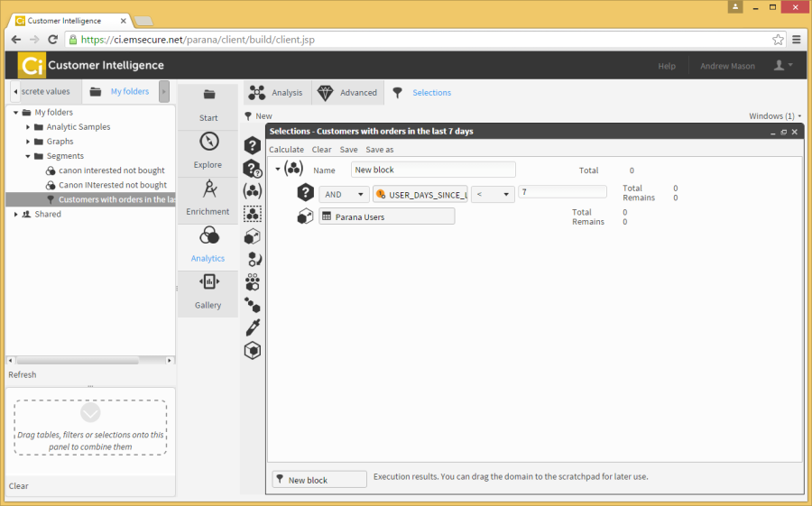
Task: Click the Save as button
Action: pyautogui.click(x=379, y=150)
